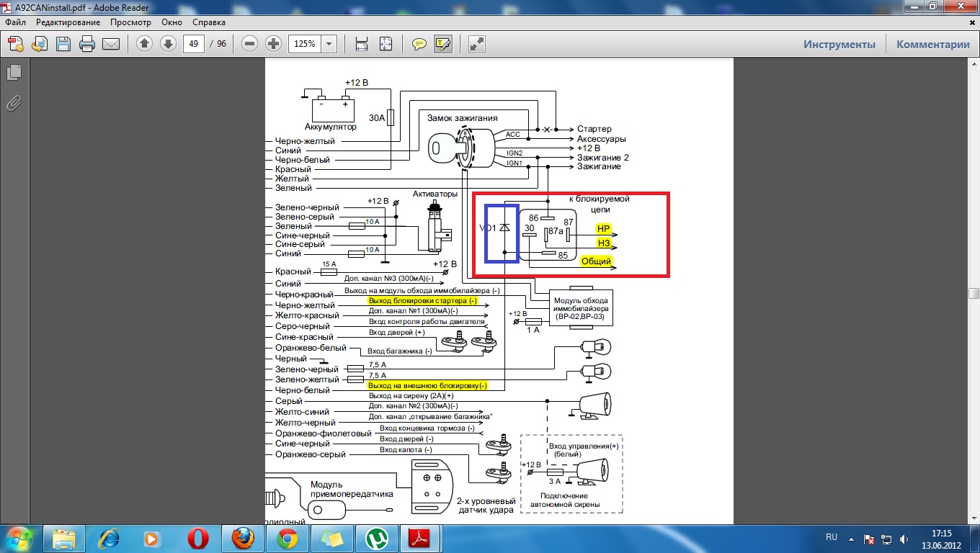Open the Файл menu
This screenshot has height=553, width=980.
coord(15,22)
